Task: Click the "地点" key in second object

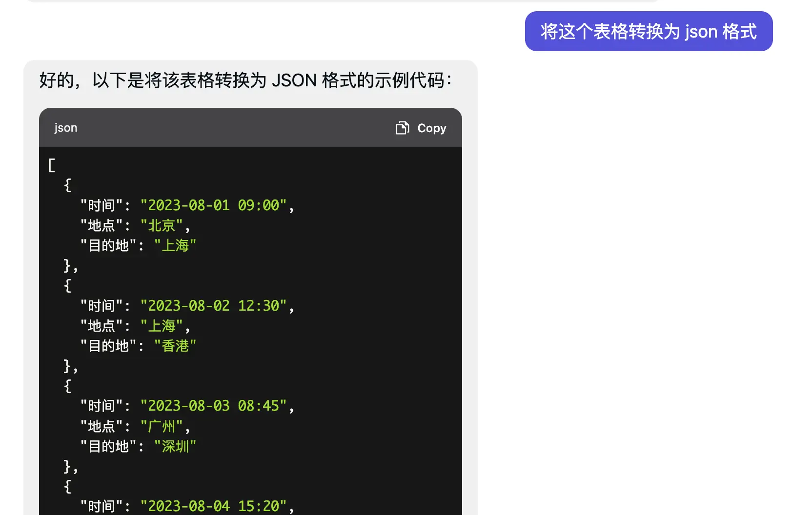Action: click(101, 326)
